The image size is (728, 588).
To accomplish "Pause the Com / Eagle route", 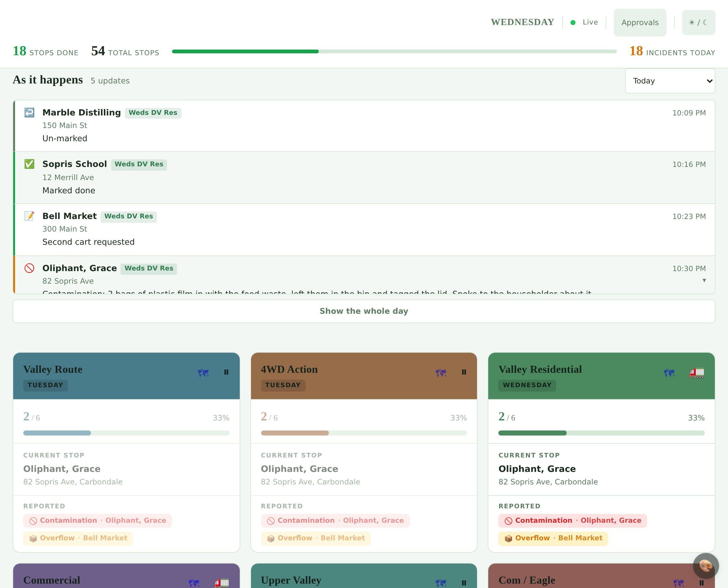I will [701, 583].
